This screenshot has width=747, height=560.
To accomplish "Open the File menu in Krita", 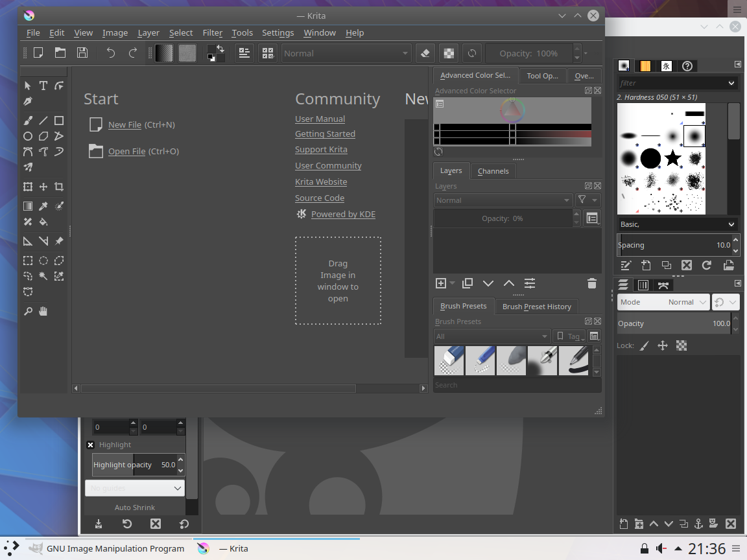I will tap(33, 33).
